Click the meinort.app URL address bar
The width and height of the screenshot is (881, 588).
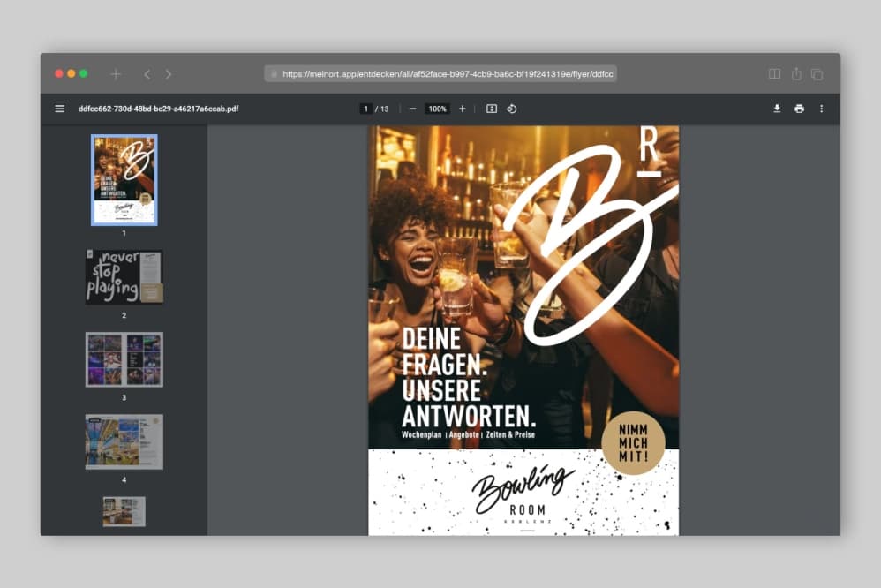(x=441, y=74)
